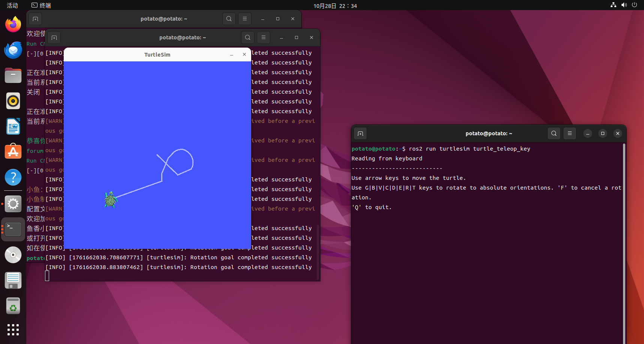Open the search icon in the teleop terminal

click(x=554, y=133)
